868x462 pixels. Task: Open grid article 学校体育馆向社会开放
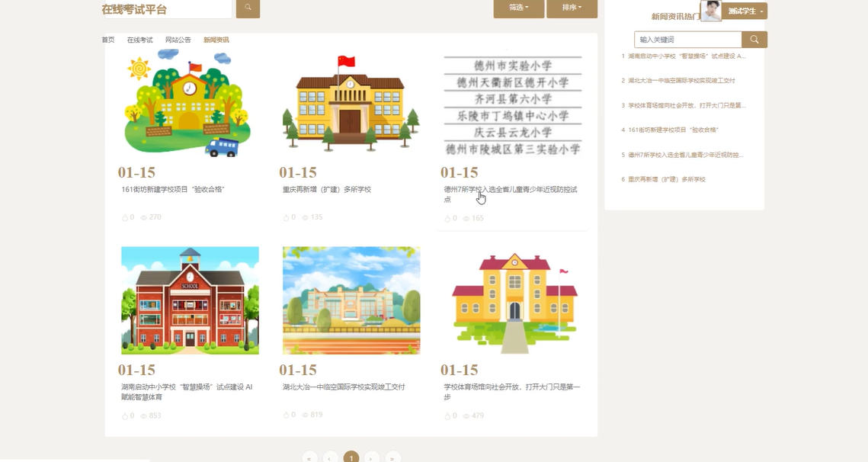[x=511, y=392]
